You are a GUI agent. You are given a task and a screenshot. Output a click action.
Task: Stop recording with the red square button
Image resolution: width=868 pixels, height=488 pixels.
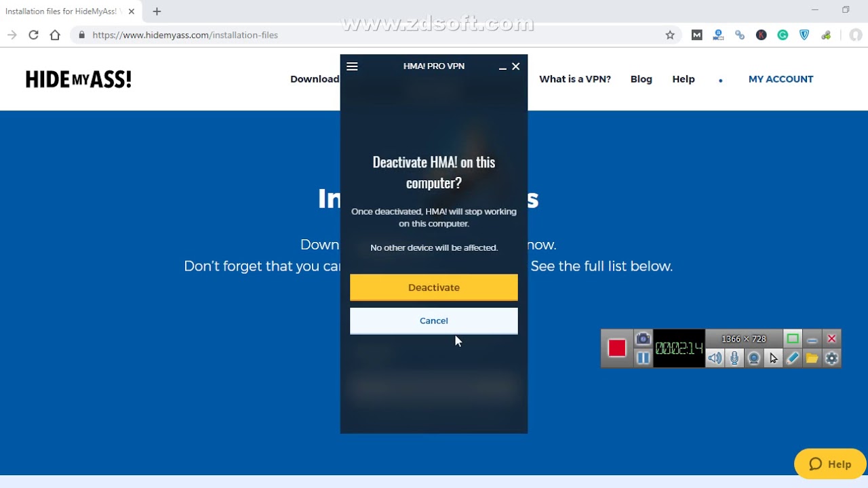617,348
